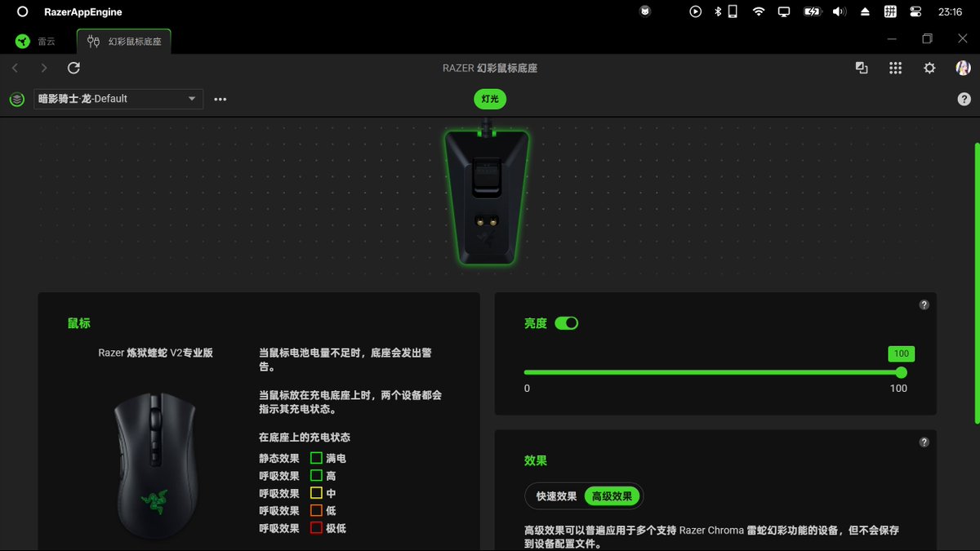Click the circle icon beside RazerAppEngine

[x=22, y=11]
